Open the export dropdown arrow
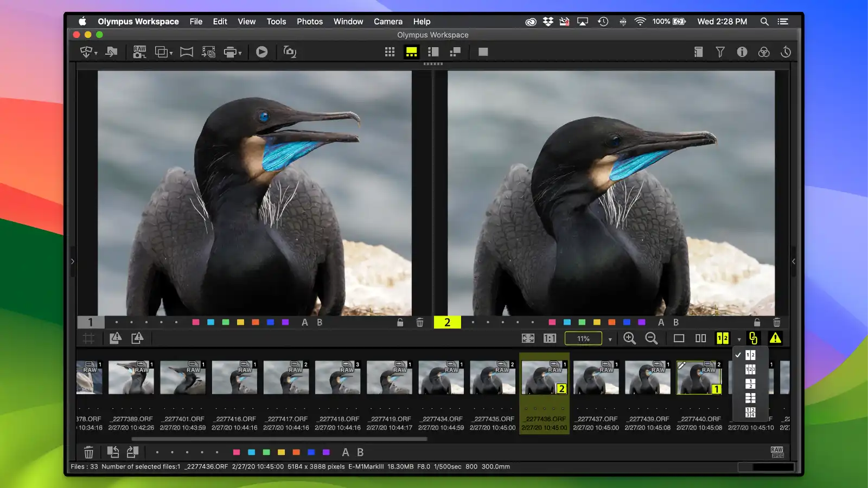 tap(97, 54)
